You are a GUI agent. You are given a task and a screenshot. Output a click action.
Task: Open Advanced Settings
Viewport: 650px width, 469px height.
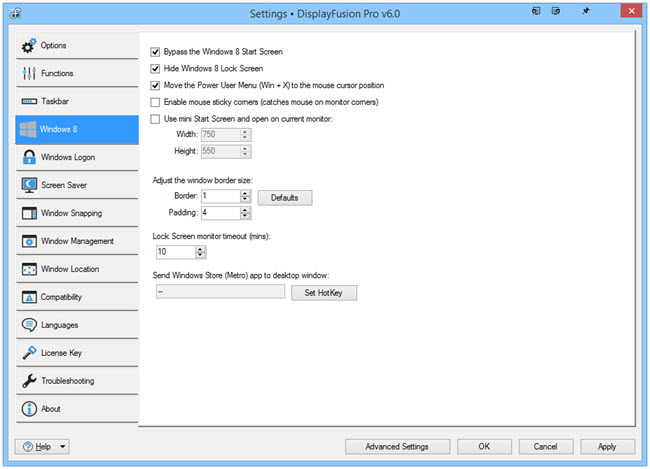pyautogui.click(x=397, y=447)
